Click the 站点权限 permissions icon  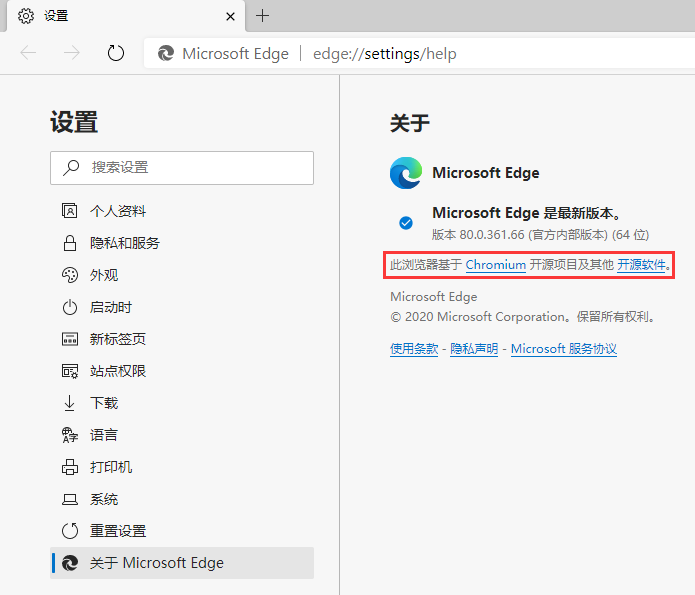point(70,371)
